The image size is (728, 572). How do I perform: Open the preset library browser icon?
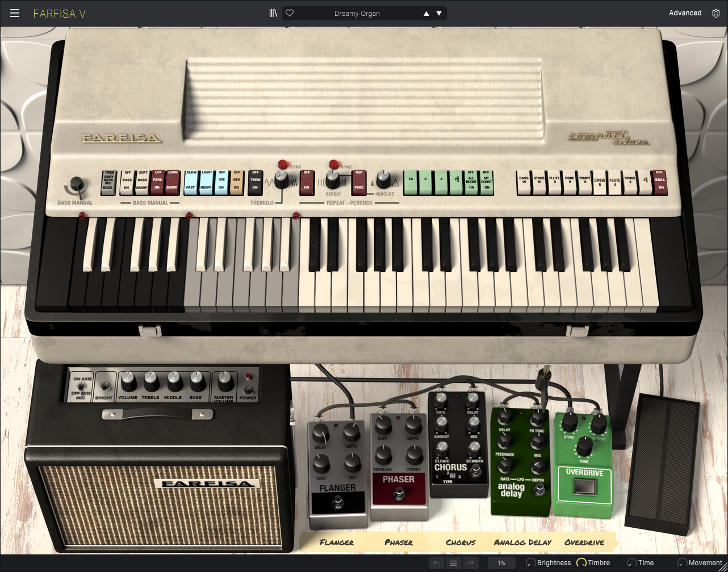pyautogui.click(x=273, y=13)
